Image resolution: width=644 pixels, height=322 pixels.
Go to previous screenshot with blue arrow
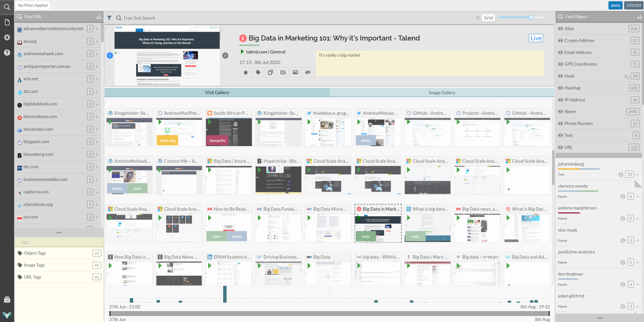point(109,55)
